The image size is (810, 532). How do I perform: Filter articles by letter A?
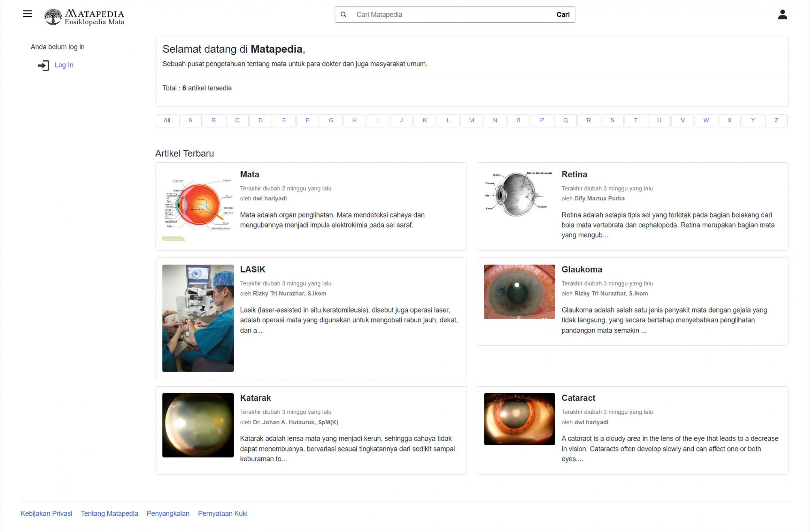(190, 121)
